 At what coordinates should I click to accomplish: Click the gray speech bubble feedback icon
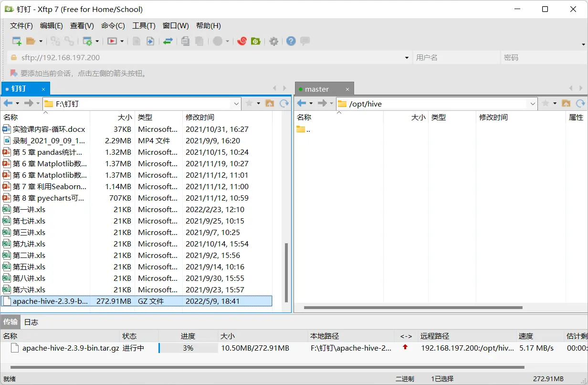coord(305,41)
